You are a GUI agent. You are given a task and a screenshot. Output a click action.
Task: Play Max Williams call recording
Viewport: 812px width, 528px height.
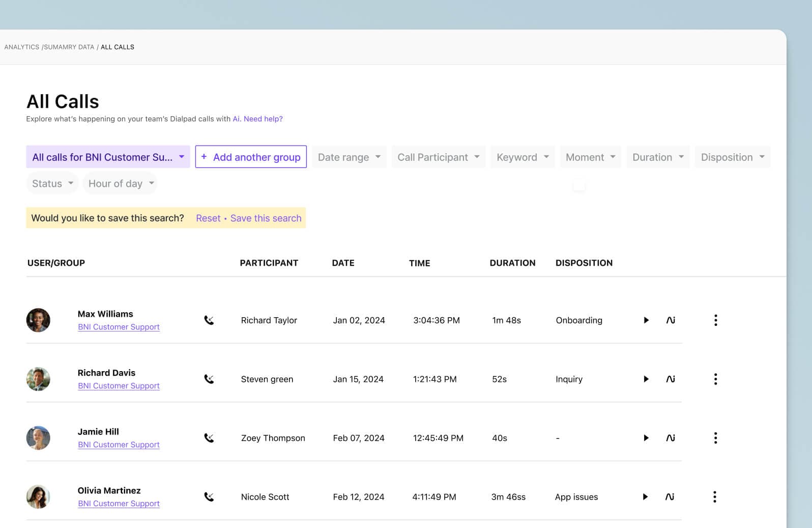(646, 320)
